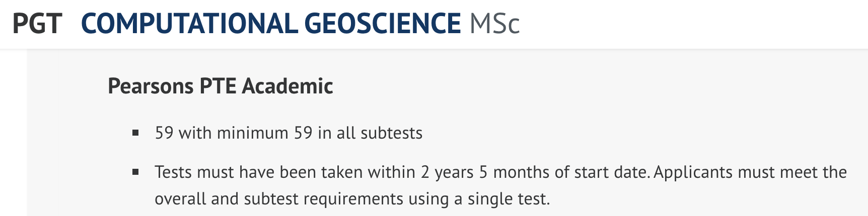The image size is (868, 216).
Task: Click the square bullet before 'Tests must have'
Action: pos(135,172)
